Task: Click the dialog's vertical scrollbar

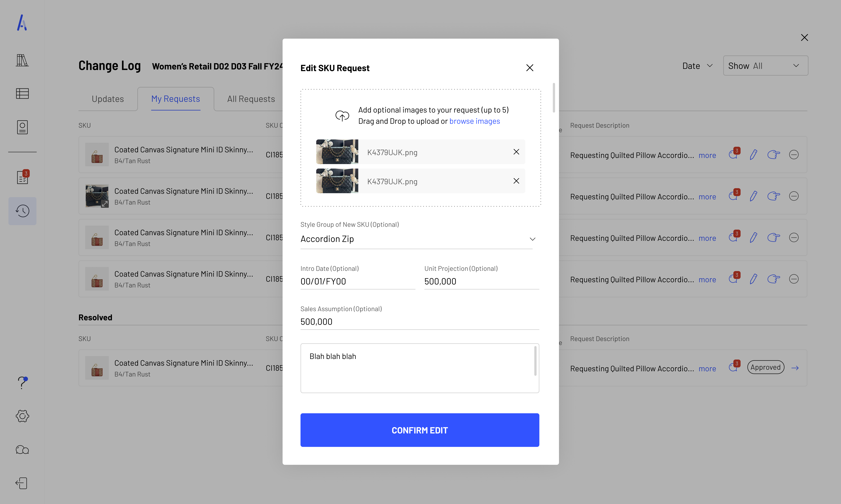Action: (x=554, y=98)
